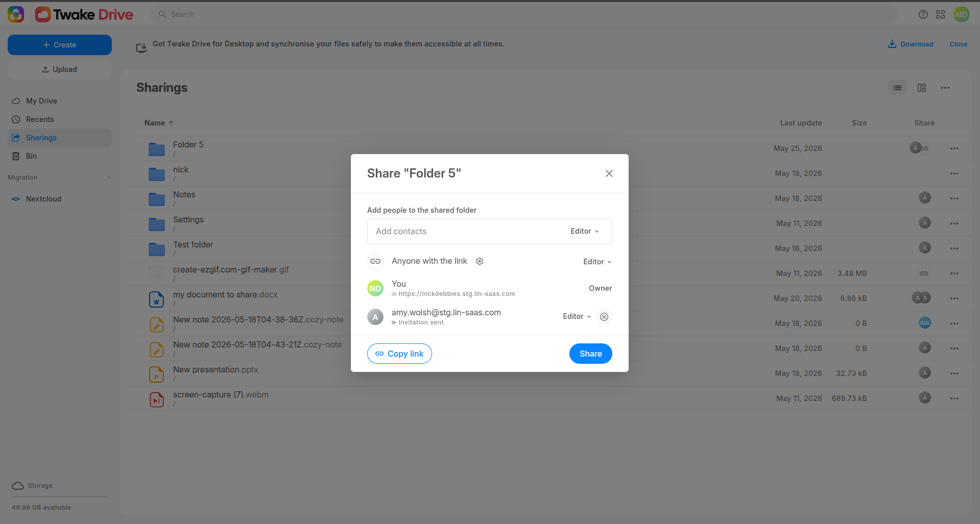Click the Upload button
The width and height of the screenshot is (980, 524).
coord(60,69)
